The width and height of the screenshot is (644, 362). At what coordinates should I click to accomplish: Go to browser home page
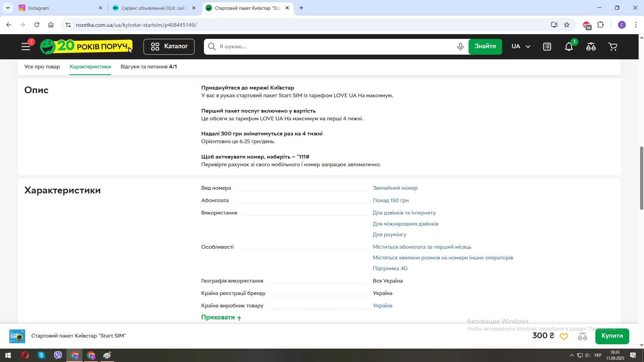pos(51,25)
